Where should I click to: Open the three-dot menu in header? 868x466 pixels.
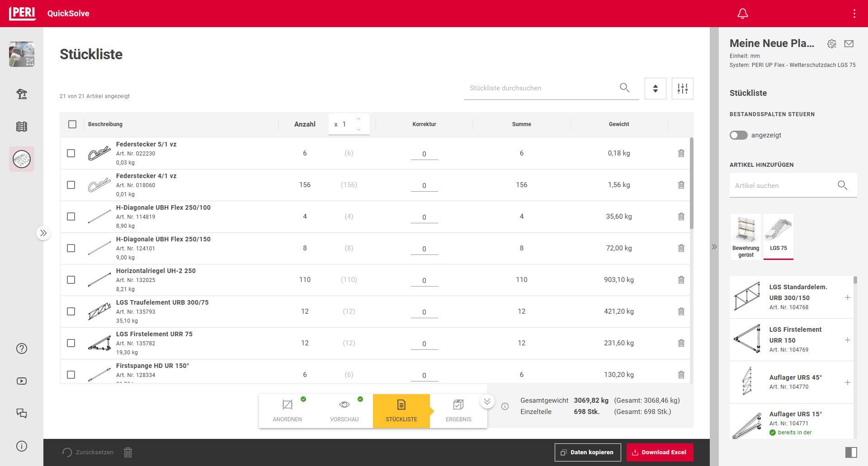point(854,14)
